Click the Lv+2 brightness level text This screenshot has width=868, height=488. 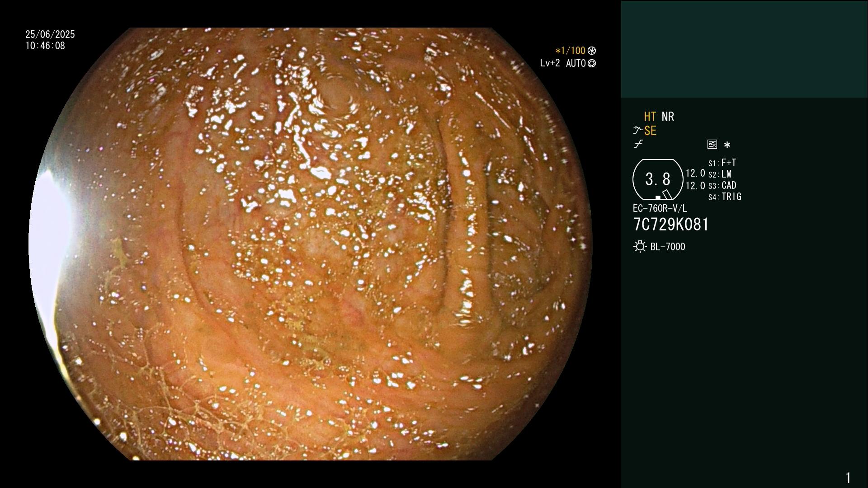(x=550, y=63)
